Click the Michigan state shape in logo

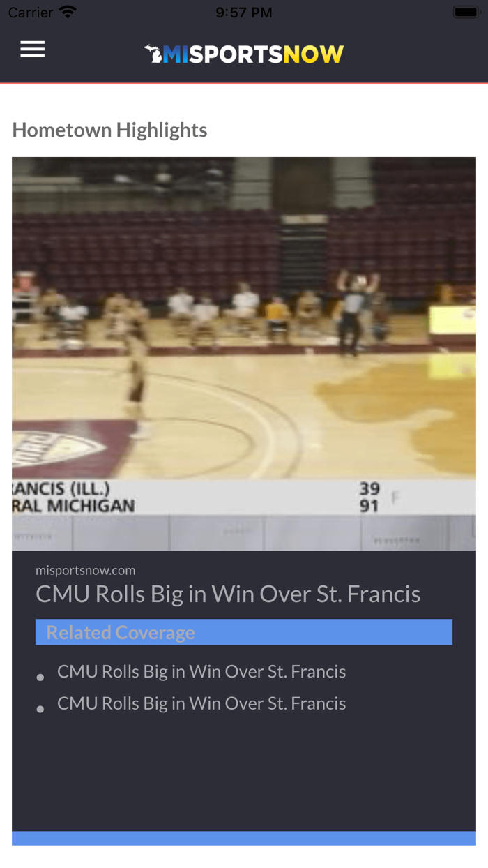point(153,53)
